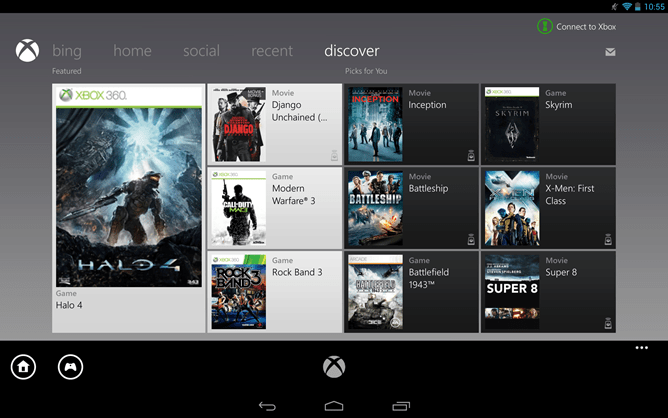The height and width of the screenshot is (418, 668).
Task: Click the 'Modern Warfare® 3' title text
Action: tap(294, 195)
